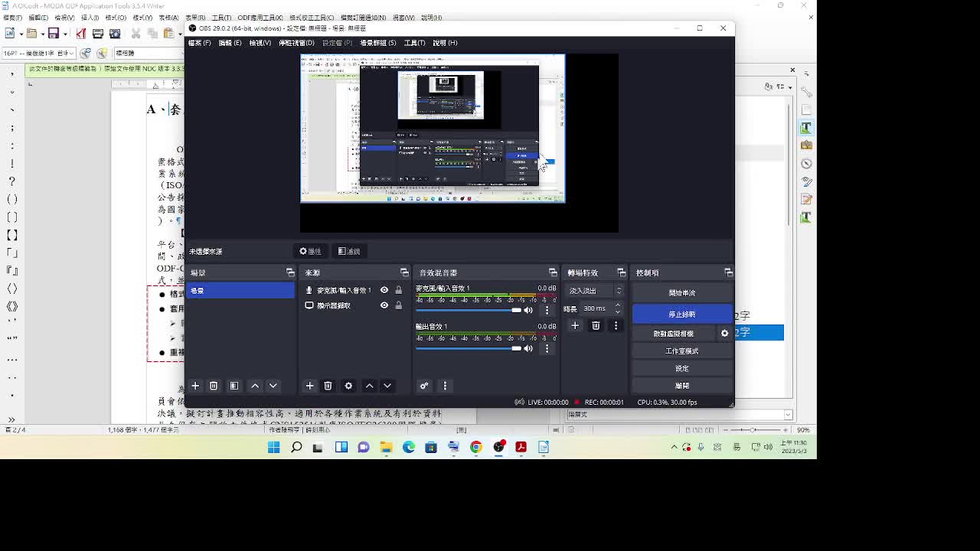Open advanced audio properties gears icon

pos(423,386)
